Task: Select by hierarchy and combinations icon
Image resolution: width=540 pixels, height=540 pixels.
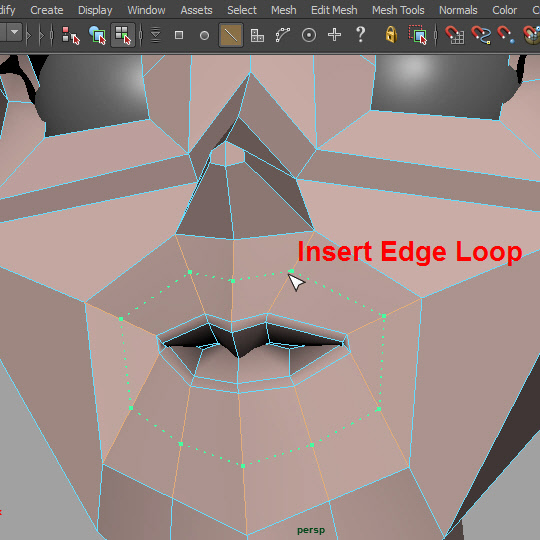Action: point(70,35)
